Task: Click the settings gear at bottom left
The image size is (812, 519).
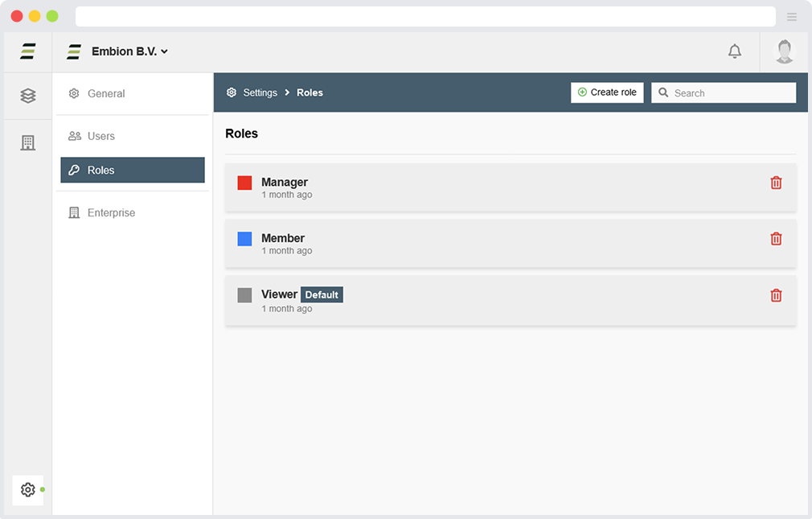Action: pyautogui.click(x=28, y=489)
